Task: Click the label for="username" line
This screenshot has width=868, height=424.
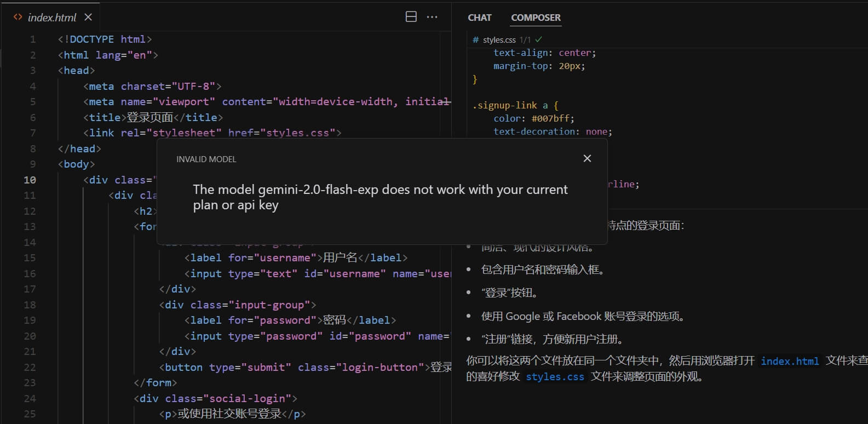Action: point(296,257)
